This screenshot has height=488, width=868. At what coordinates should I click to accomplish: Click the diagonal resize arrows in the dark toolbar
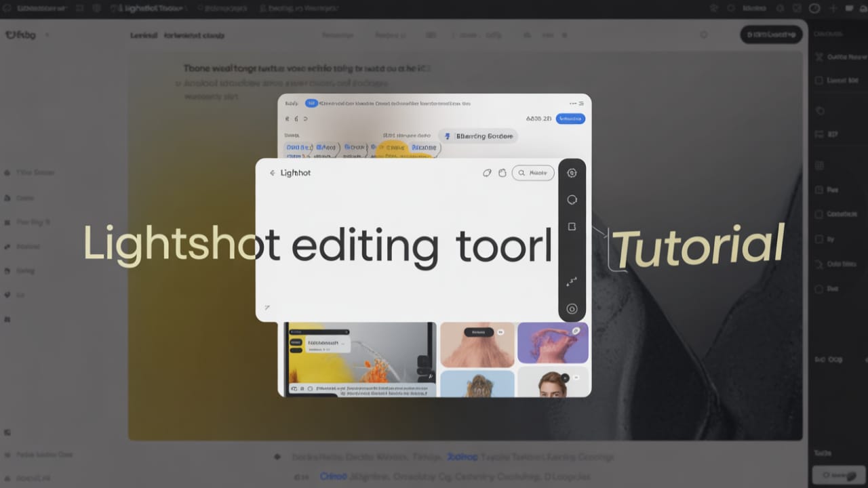click(x=571, y=281)
